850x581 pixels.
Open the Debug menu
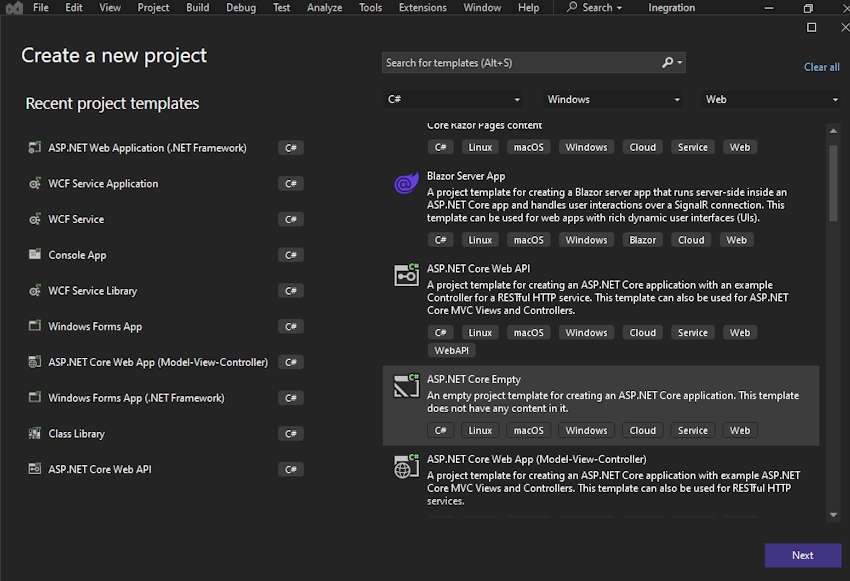[241, 8]
